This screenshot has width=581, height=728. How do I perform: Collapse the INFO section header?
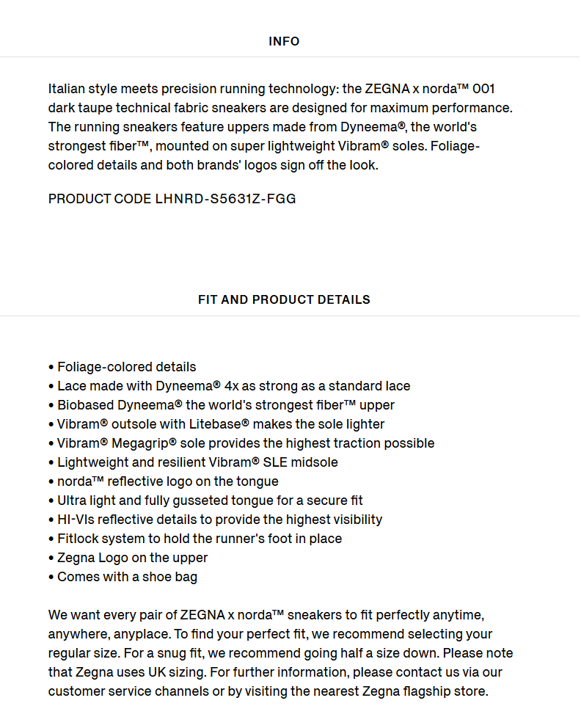[284, 41]
